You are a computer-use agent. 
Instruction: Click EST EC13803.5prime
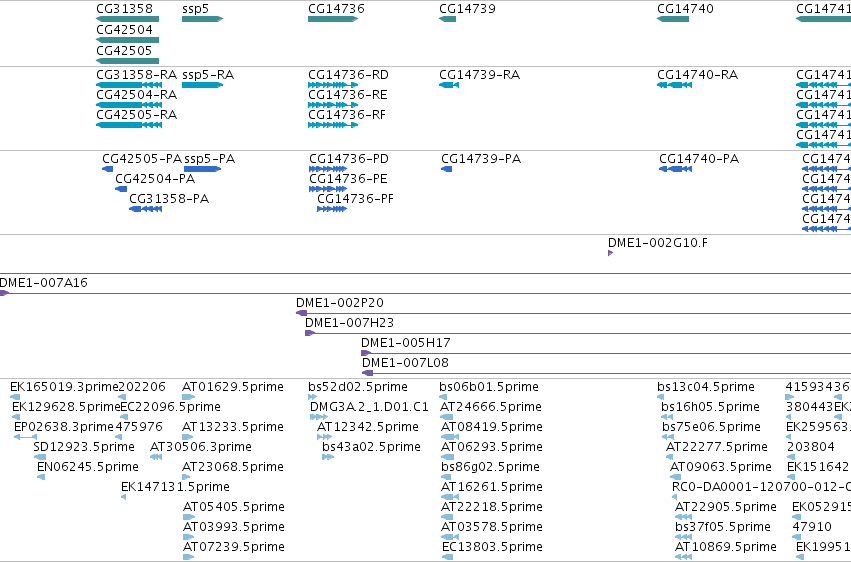(x=493, y=547)
